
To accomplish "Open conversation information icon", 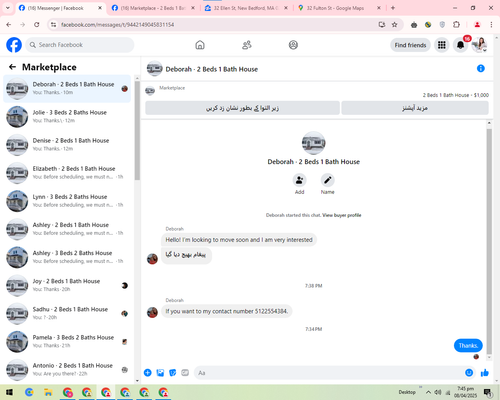I will 481,68.
